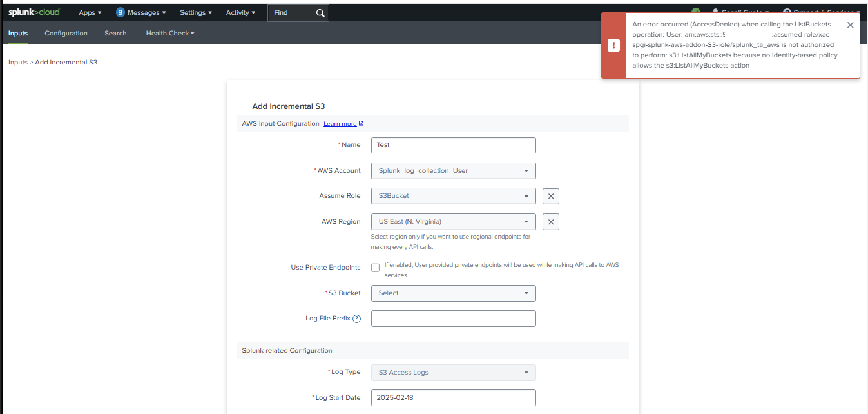This screenshot has width=868, height=414.
Task: Clear the Assume Role selection with the X button
Action: pyautogui.click(x=551, y=196)
